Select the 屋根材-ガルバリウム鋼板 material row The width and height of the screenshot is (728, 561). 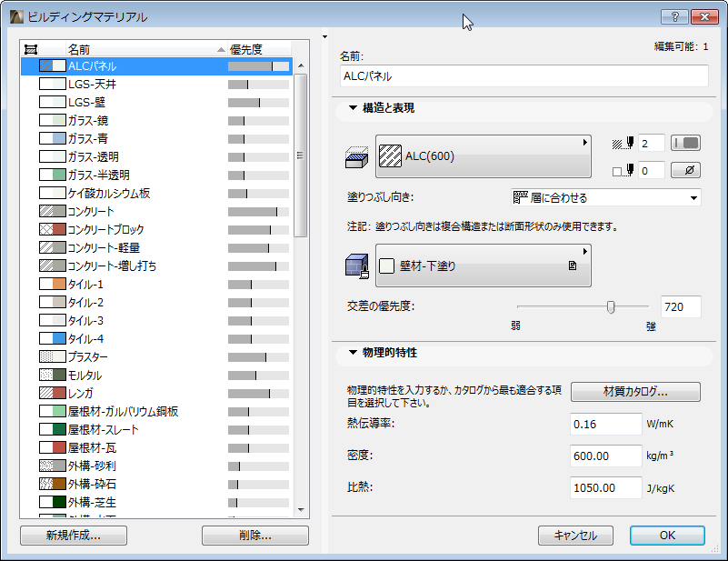(x=156, y=411)
